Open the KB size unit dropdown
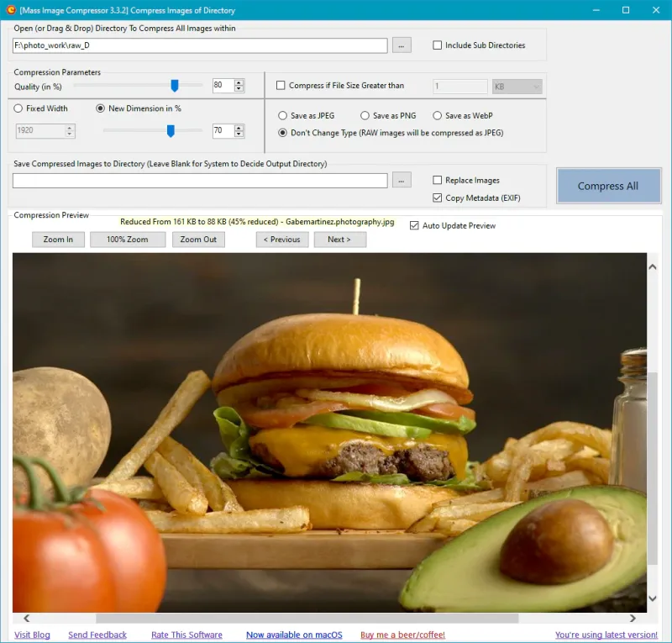This screenshot has width=672, height=643. click(x=517, y=87)
